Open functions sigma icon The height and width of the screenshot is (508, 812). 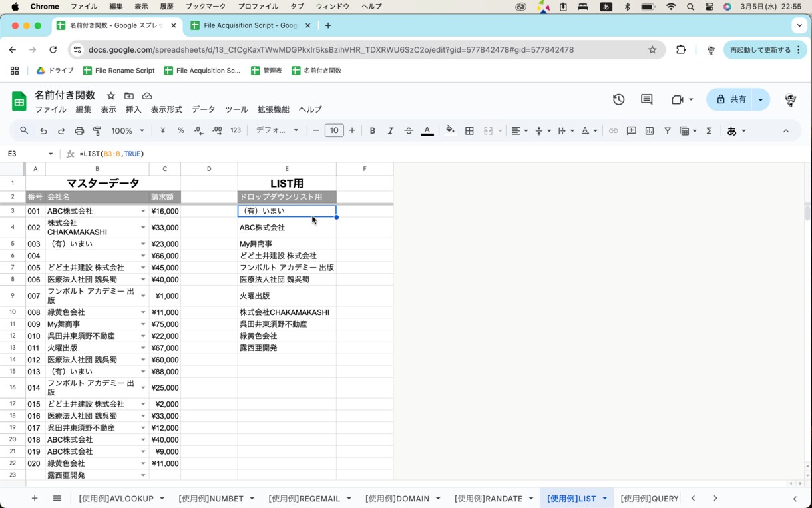[709, 131]
